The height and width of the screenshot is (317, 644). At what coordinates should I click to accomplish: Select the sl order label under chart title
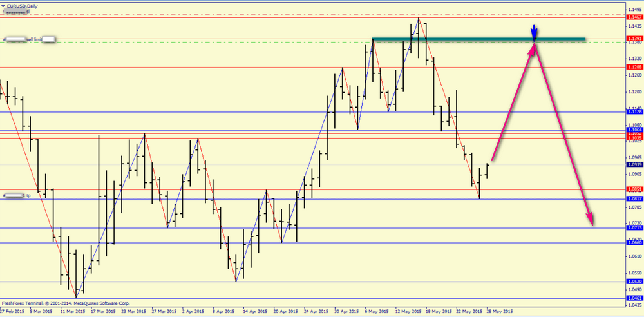[17, 12]
